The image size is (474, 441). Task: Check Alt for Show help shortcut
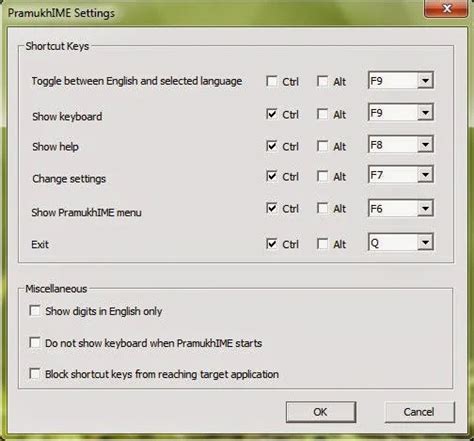322,146
